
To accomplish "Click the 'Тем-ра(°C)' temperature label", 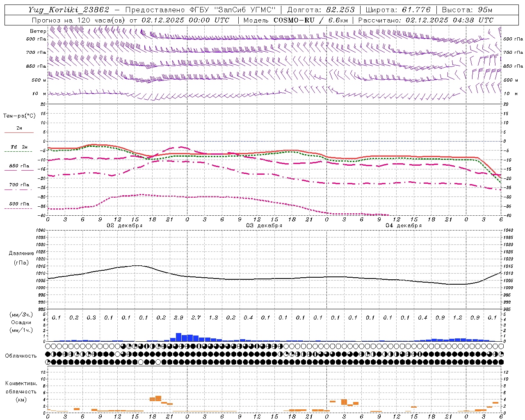I will pos(19,116).
